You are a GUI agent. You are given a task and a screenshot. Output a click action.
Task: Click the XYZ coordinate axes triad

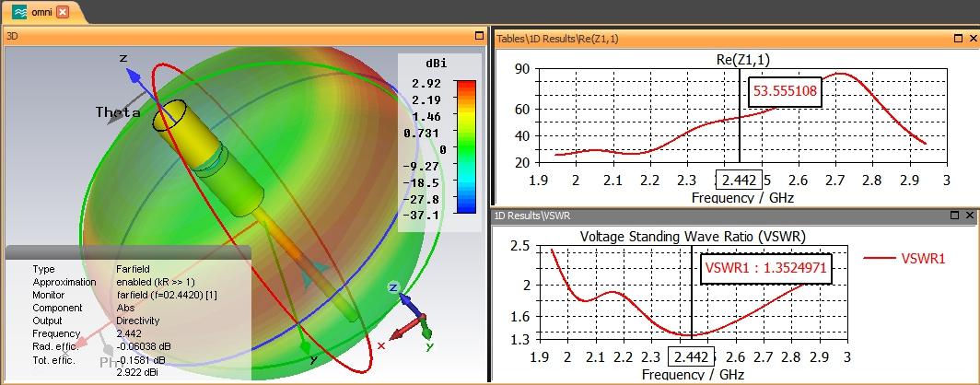tap(409, 316)
